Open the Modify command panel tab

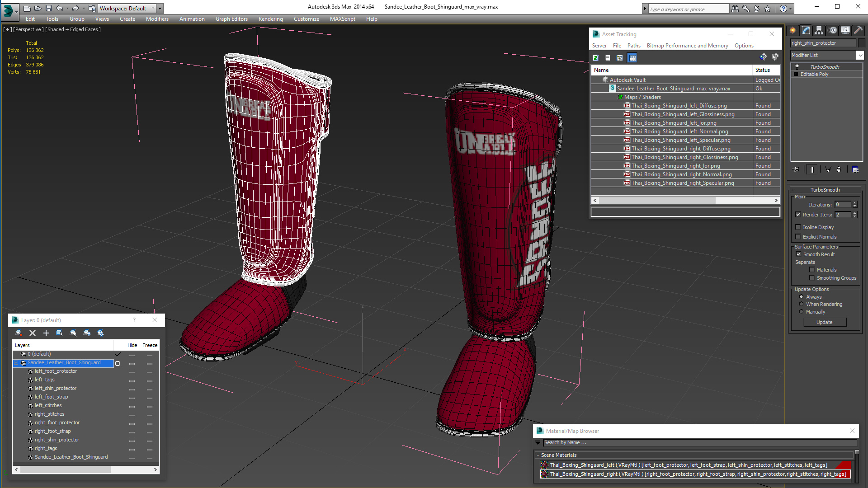[806, 30]
